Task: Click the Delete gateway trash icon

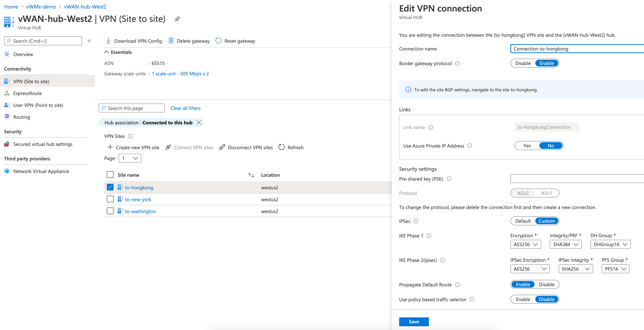Action: pyautogui.click(x=171, y=40)
